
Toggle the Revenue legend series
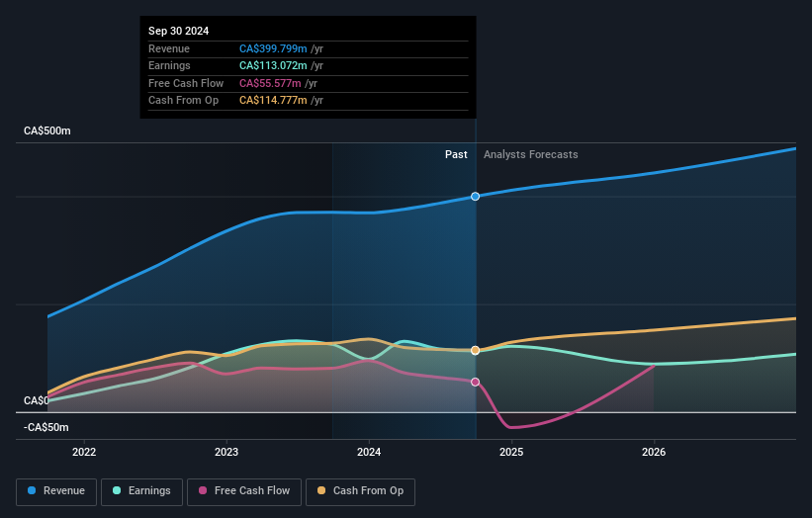coord(56,491)
